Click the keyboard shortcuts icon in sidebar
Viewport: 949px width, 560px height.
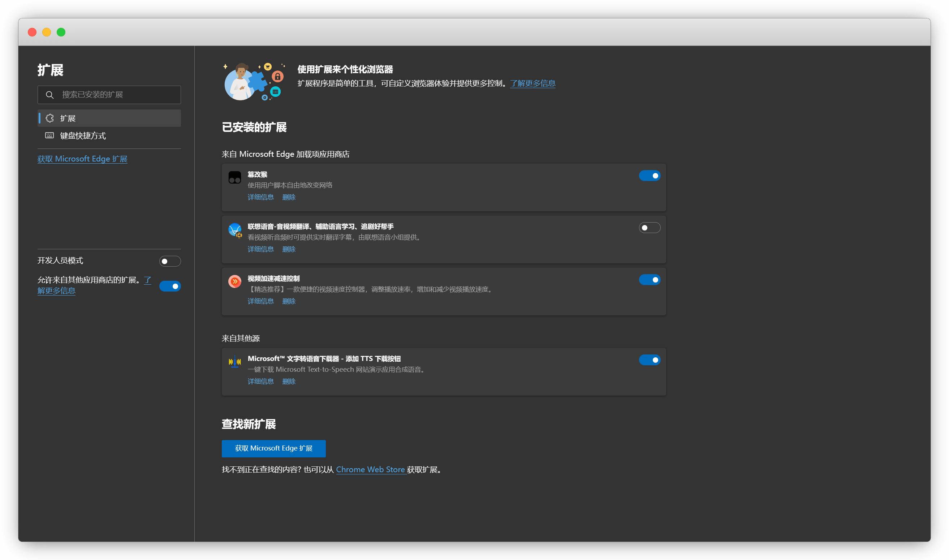point(49,135)
